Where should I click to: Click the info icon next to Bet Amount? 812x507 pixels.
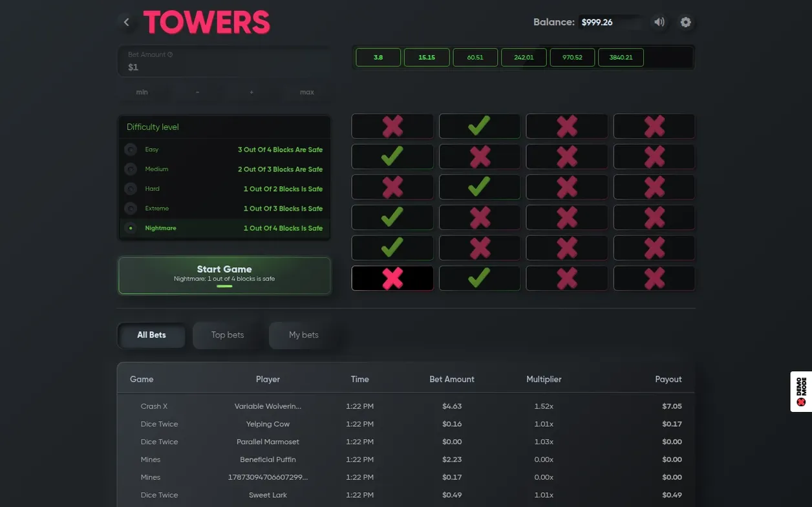point(170,55)
